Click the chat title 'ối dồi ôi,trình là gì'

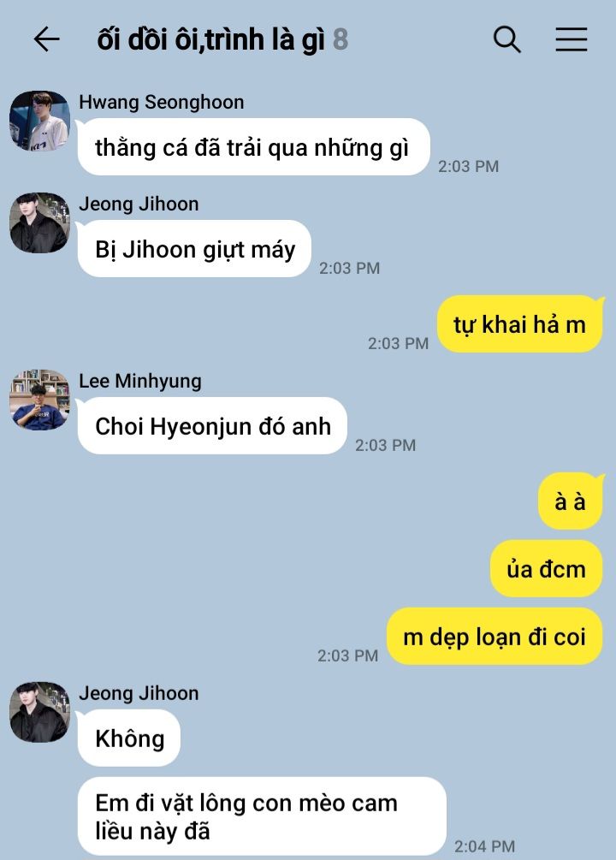[211, 40]
